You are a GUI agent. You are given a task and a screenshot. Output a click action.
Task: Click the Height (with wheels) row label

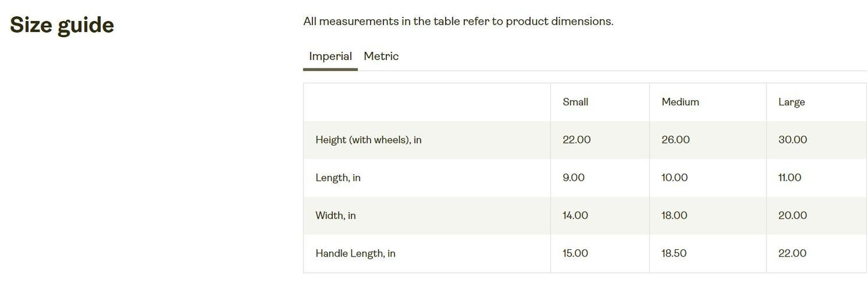[x=368, y=140]
